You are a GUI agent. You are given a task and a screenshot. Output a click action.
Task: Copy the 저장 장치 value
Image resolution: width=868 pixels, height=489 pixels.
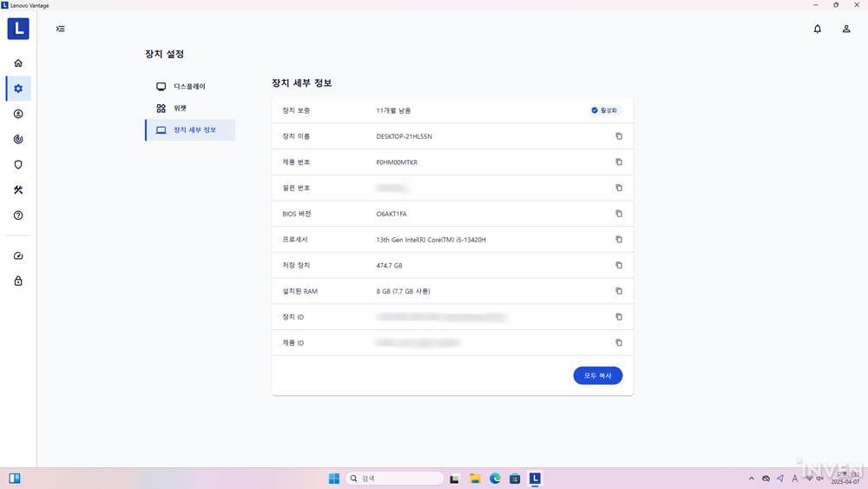619,265
